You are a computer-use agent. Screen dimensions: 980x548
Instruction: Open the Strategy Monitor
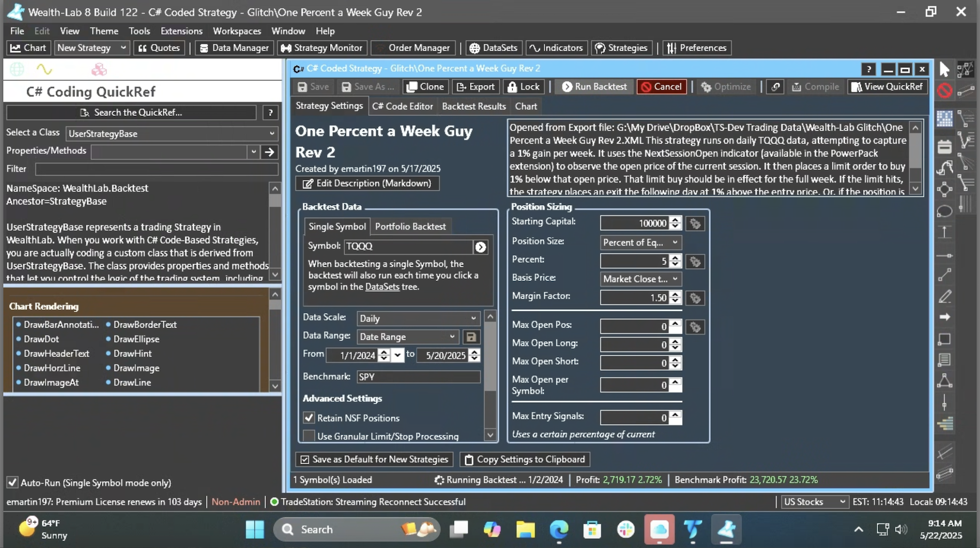tap(322, 48)
